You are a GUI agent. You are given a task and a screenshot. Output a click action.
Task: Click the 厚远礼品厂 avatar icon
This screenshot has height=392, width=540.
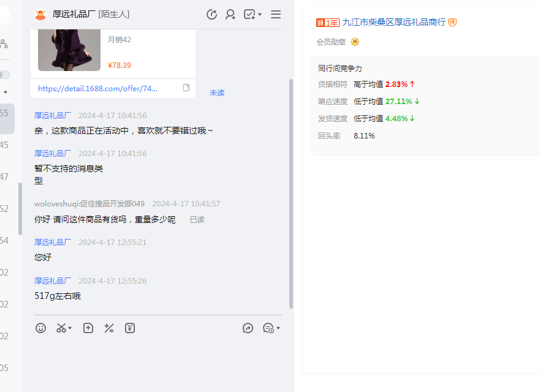tap(40, 15)
